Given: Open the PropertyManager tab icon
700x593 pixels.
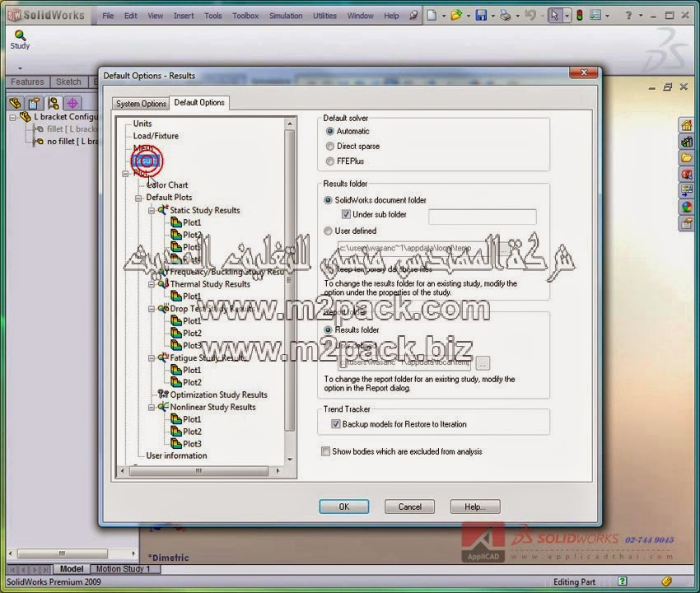Looking at the screenshot, I should pyautogui.click(x=34, y=103).
